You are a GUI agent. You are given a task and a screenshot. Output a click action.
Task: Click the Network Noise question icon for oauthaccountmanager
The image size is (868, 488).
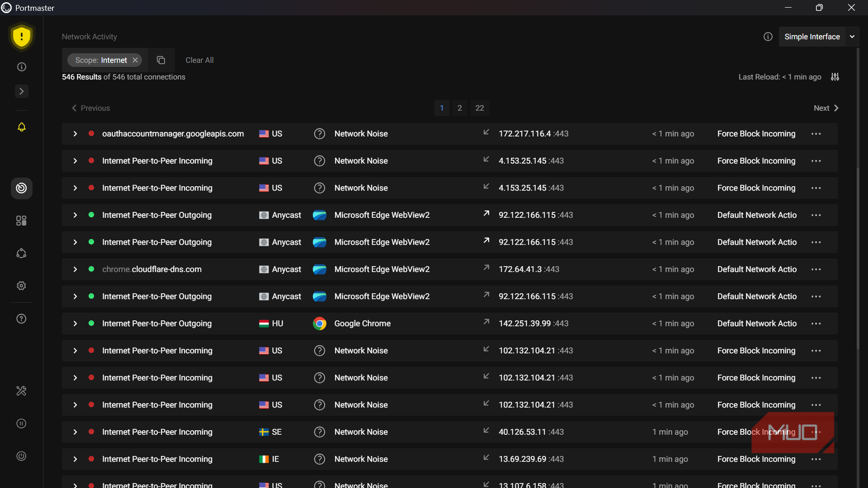(x=319, y=134)
